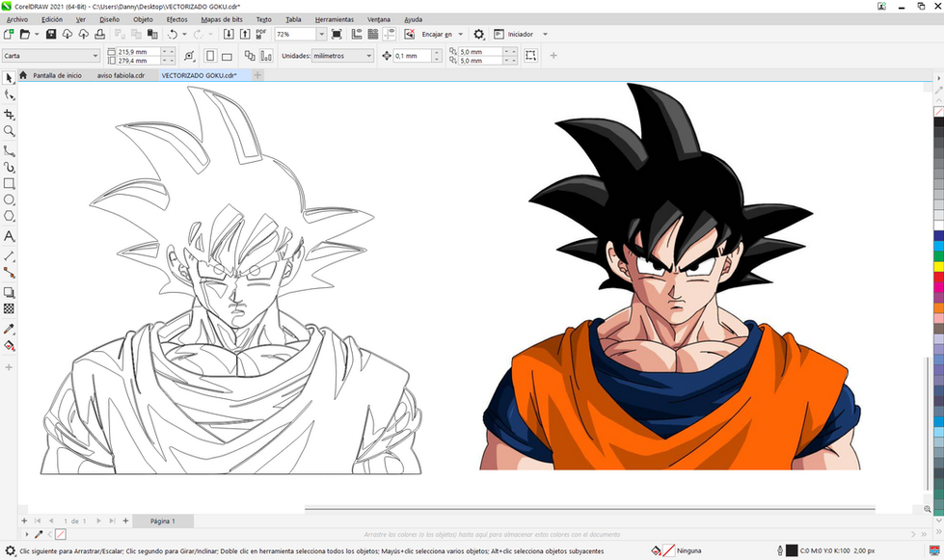The height and width of the screenshot is (560, 944).
Task: Open the Open-file dropdown arrow
Action: 37,35
